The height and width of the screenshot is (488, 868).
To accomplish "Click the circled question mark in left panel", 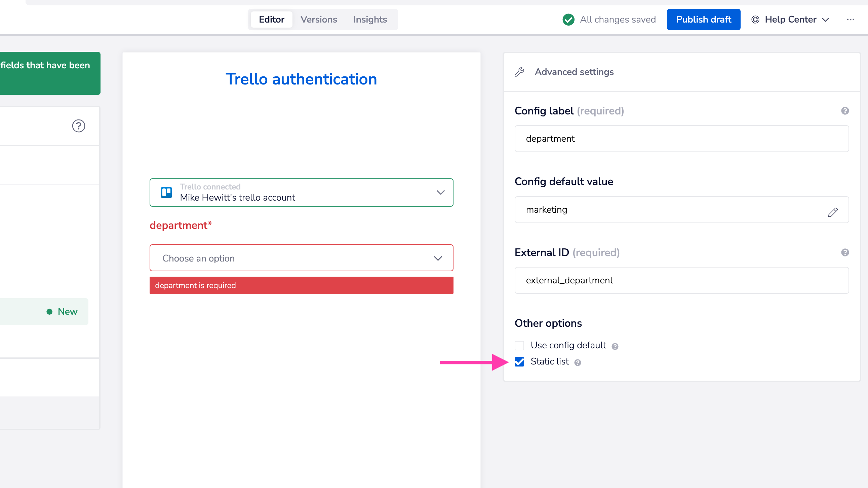I will click(x=79, y=126).
